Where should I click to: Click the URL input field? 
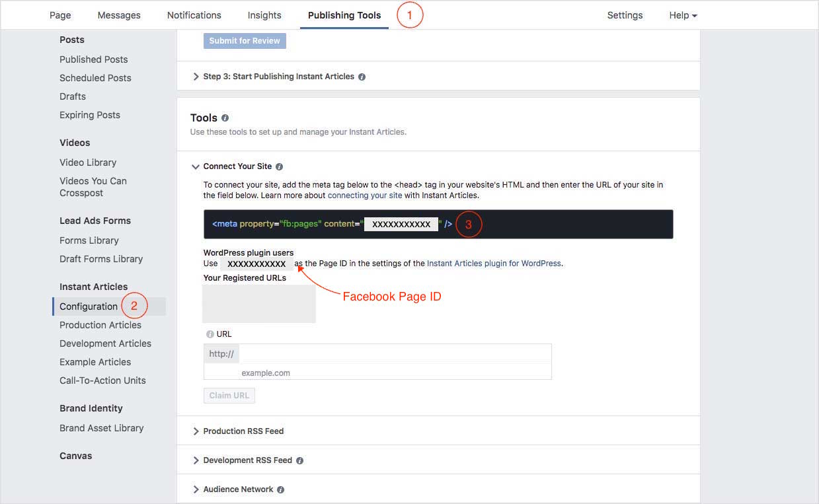394,354
